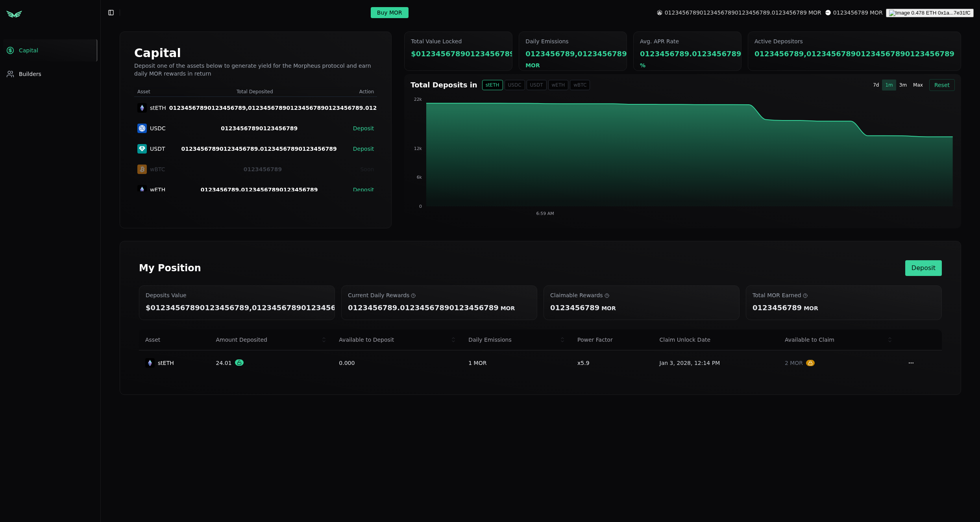This screenshot has width=980, height=522.
Task: Click orange lock icon beside 2 MOR
Action: click(x=810, y=363)
